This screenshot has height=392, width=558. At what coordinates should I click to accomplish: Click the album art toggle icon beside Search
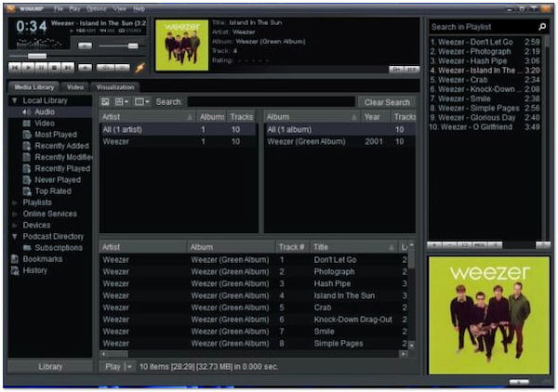coord(105,102)
